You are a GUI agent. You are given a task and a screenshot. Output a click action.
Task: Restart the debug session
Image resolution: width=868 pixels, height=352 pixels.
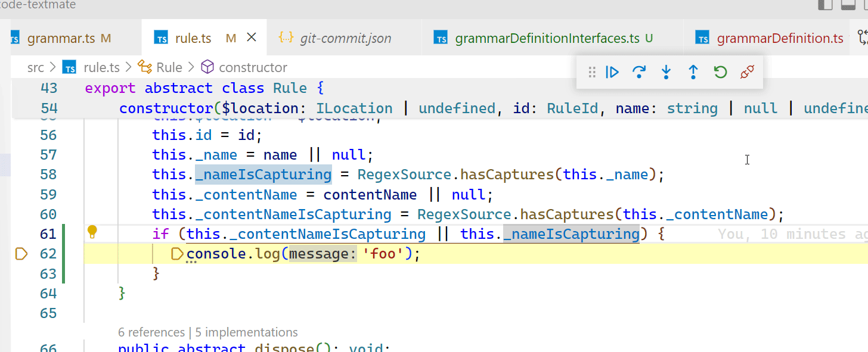tap(720, 72)
